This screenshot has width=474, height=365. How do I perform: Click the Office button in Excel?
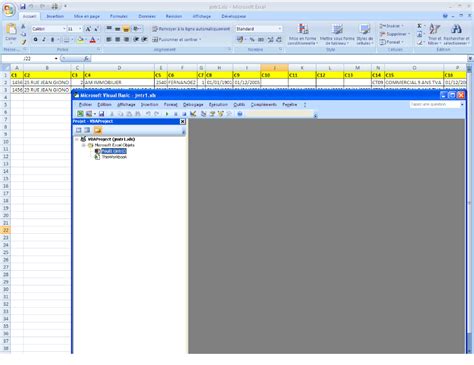[9, 9]
